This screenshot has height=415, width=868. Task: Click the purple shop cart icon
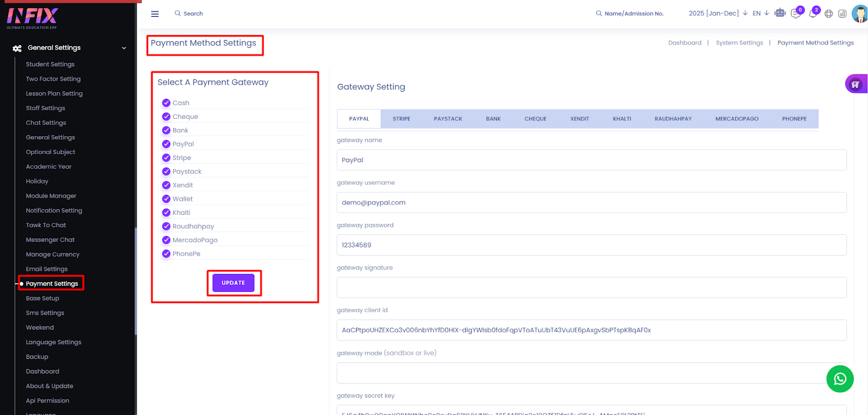856,84
